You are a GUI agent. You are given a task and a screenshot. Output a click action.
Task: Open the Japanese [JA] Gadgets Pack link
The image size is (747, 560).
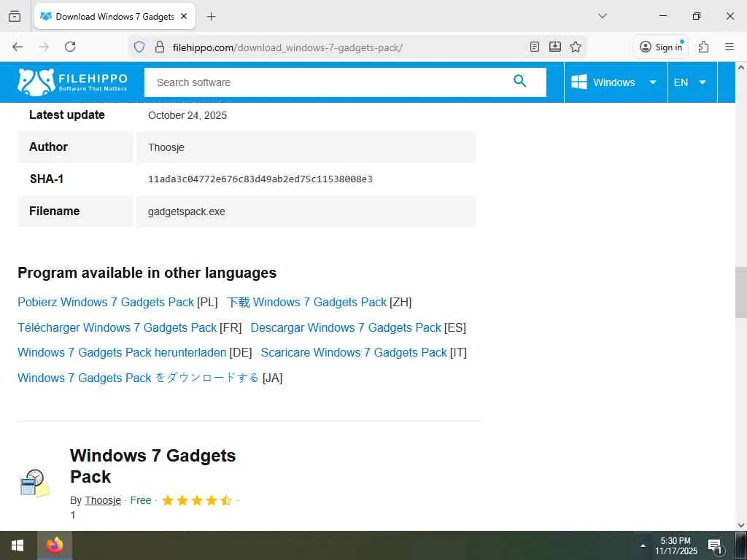pyautogui.click(x=138, y=378)
